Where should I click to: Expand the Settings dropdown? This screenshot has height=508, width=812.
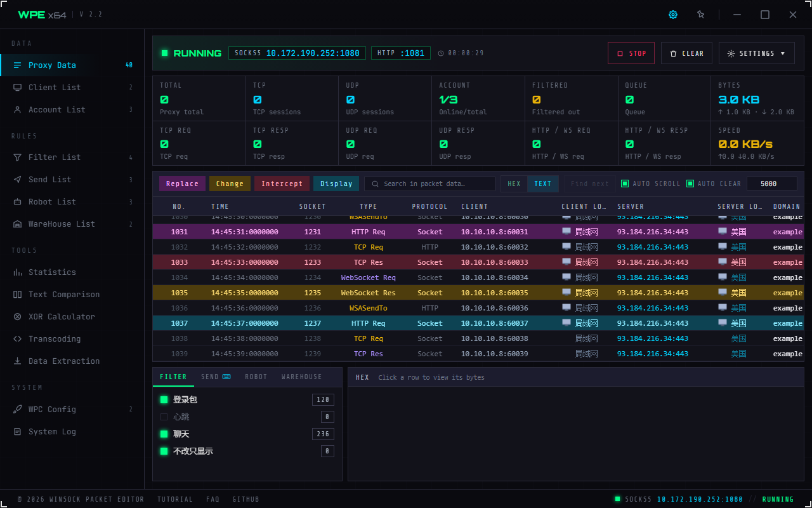point(756,53)
